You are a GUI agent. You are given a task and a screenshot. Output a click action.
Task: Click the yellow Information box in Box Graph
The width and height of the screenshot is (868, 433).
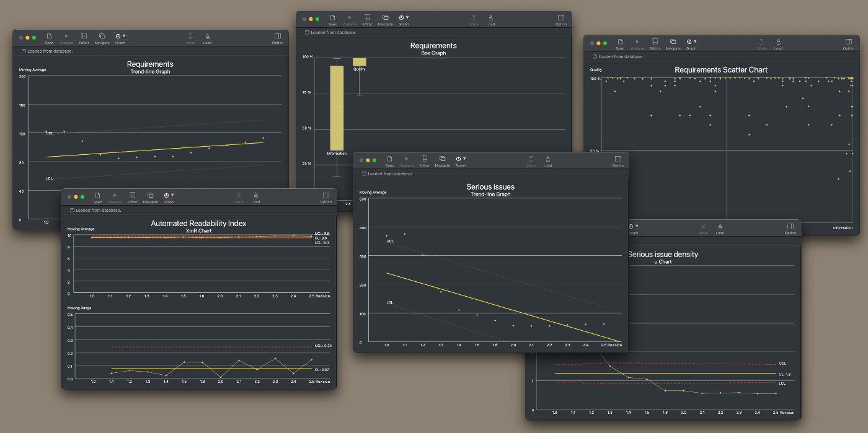pos(337,108)
